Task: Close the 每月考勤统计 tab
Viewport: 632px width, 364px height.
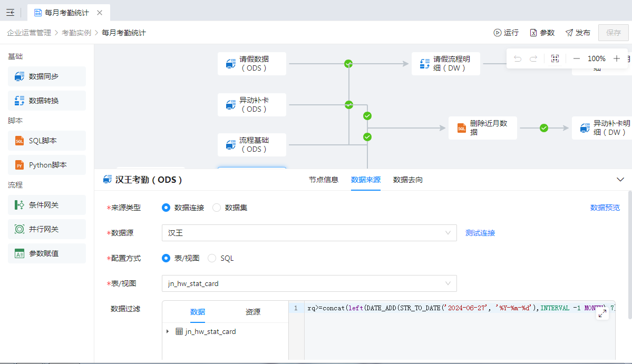Action: click(x=100, y=13)
